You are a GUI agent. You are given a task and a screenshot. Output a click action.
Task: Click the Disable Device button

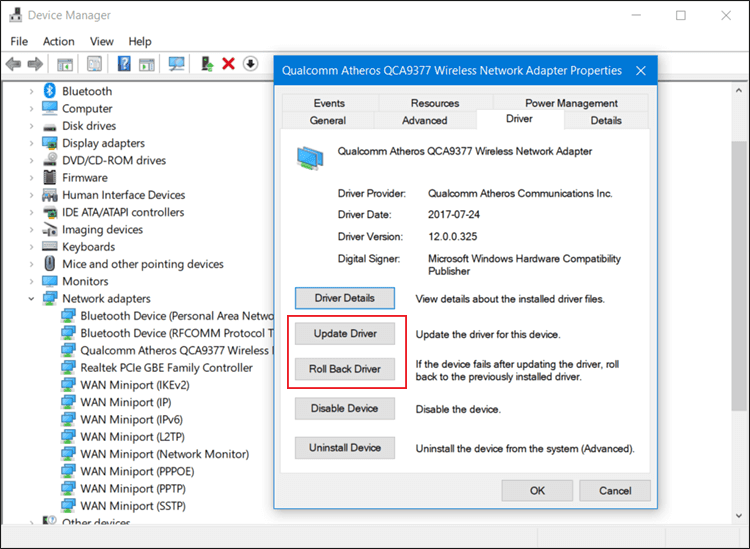[x=345, y=408]
